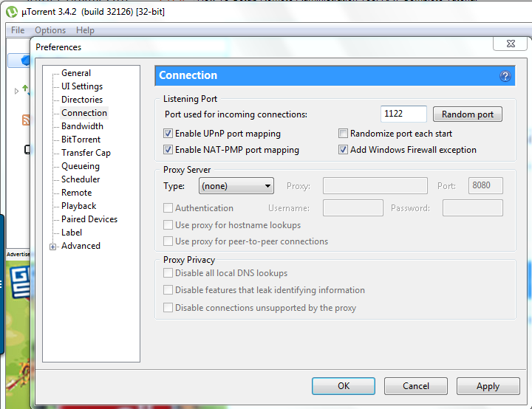Expand the Advanced tree node
Screen dimensions: 532x409
pos(52,247)
